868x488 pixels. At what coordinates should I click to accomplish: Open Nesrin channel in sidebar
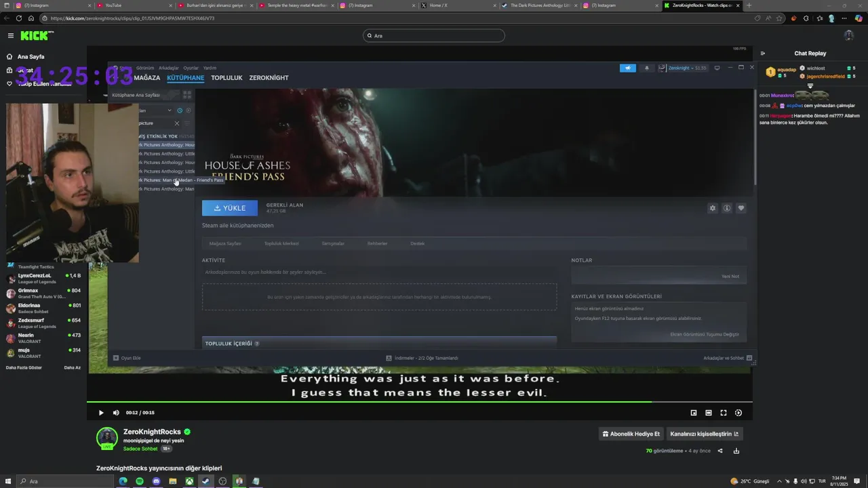[x=43, y=338]
